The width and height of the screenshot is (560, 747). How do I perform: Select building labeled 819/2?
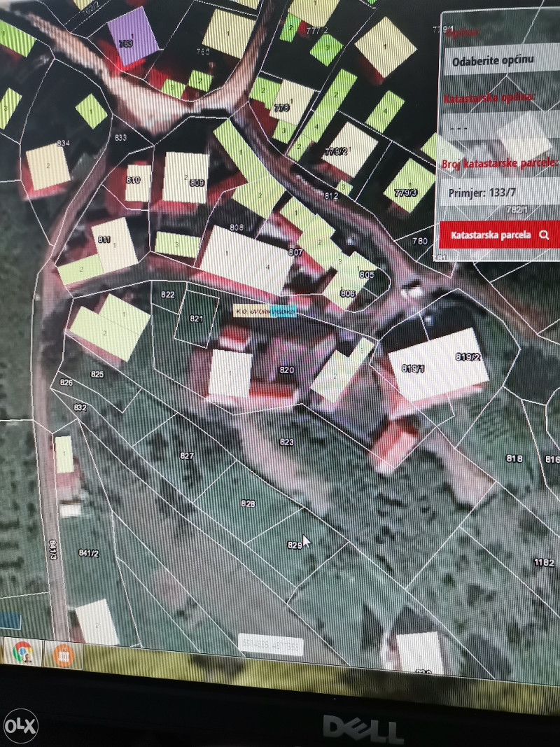pyautogui.click(x=468, y=357)
